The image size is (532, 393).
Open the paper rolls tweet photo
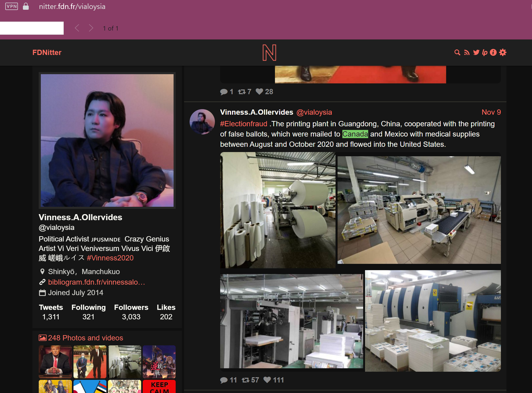[278, 210]
